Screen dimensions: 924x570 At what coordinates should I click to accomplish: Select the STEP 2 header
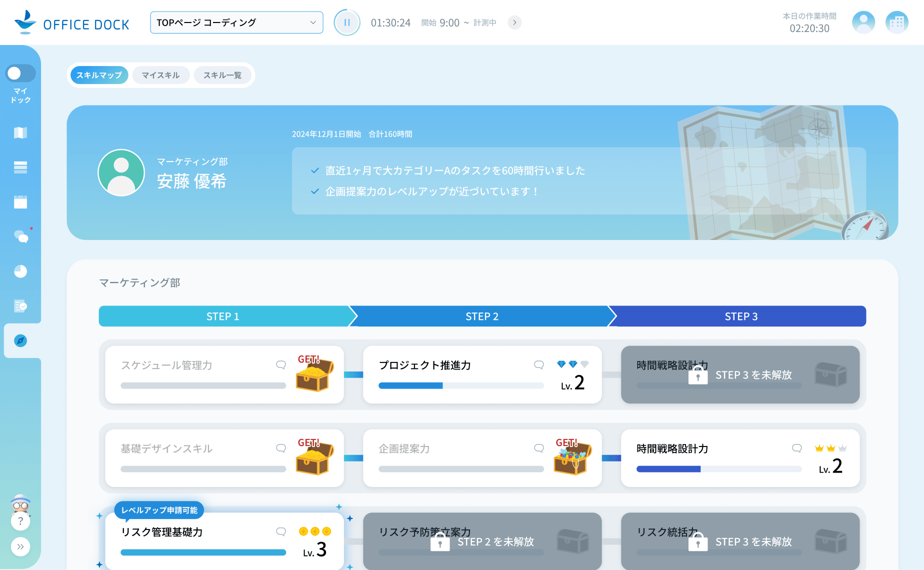[481, 316]
